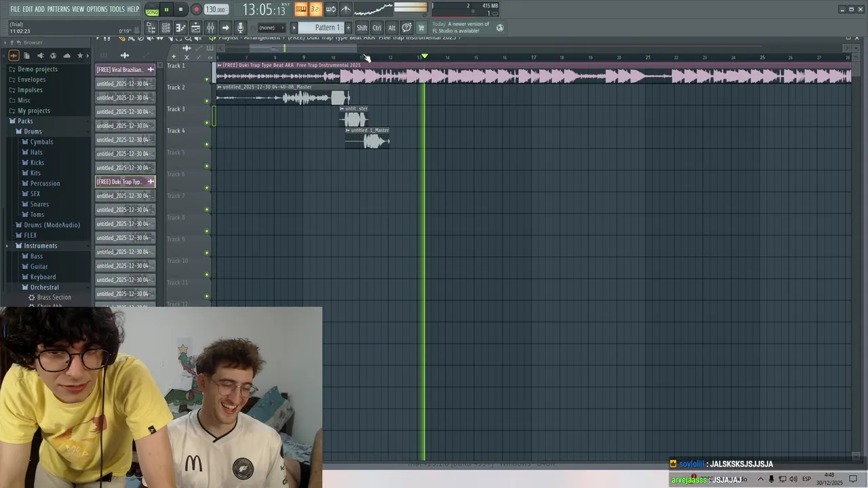Select the 'untitled_1_Master' clip on Track 4
This screenshot has height=488, width=868.
tap(367, 138)
